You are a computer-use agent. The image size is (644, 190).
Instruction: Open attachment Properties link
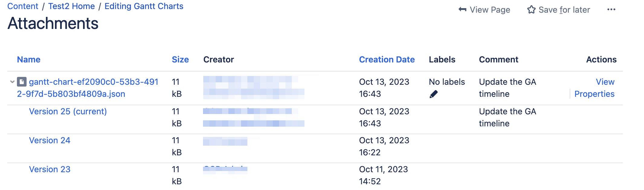point(594,94)
